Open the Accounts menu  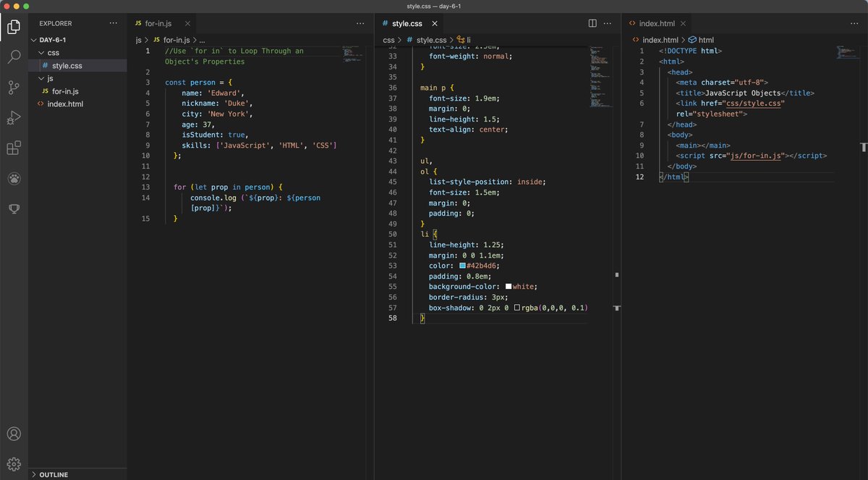click(x=14, y=434)
